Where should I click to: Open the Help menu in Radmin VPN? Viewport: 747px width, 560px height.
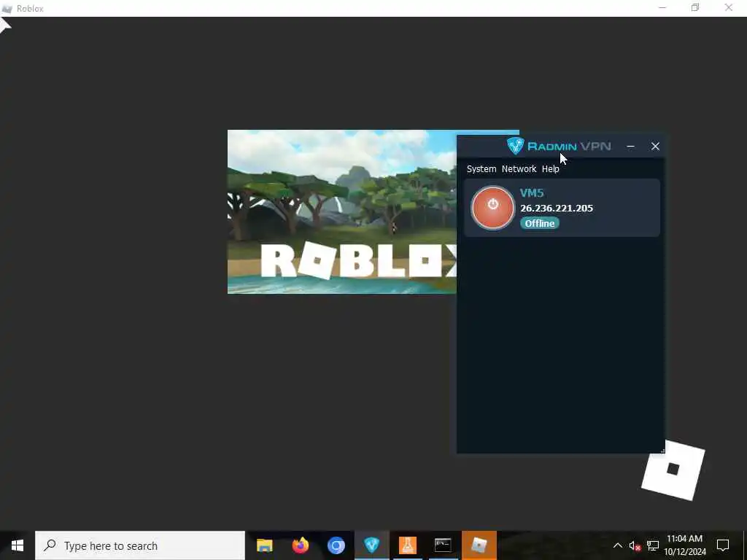pyautogui.click(x=550, y=169)
